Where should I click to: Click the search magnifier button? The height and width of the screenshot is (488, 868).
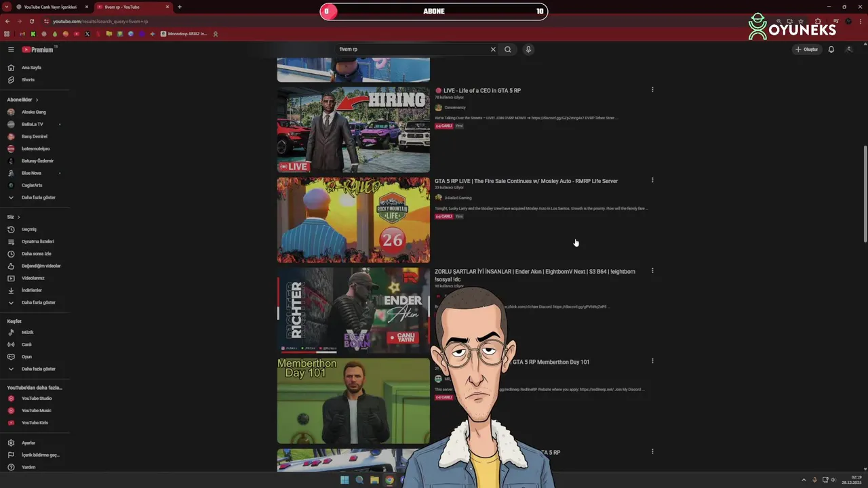tap(507, 49)
